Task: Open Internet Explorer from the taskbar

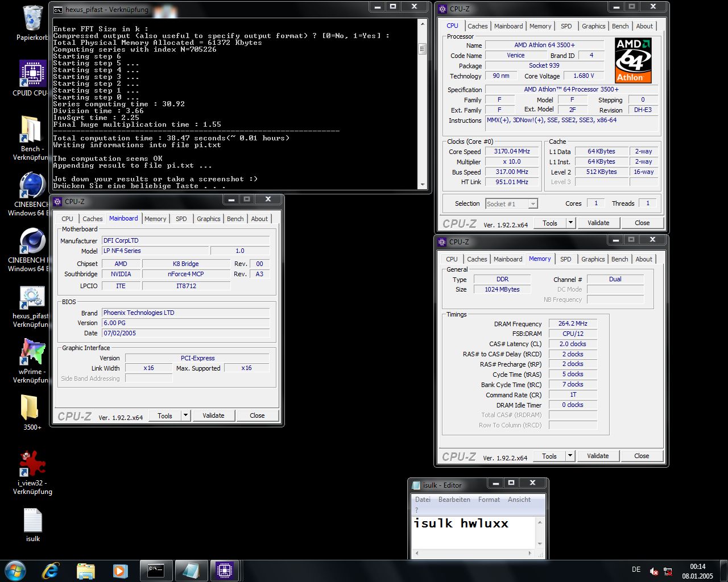Action: 51,571
